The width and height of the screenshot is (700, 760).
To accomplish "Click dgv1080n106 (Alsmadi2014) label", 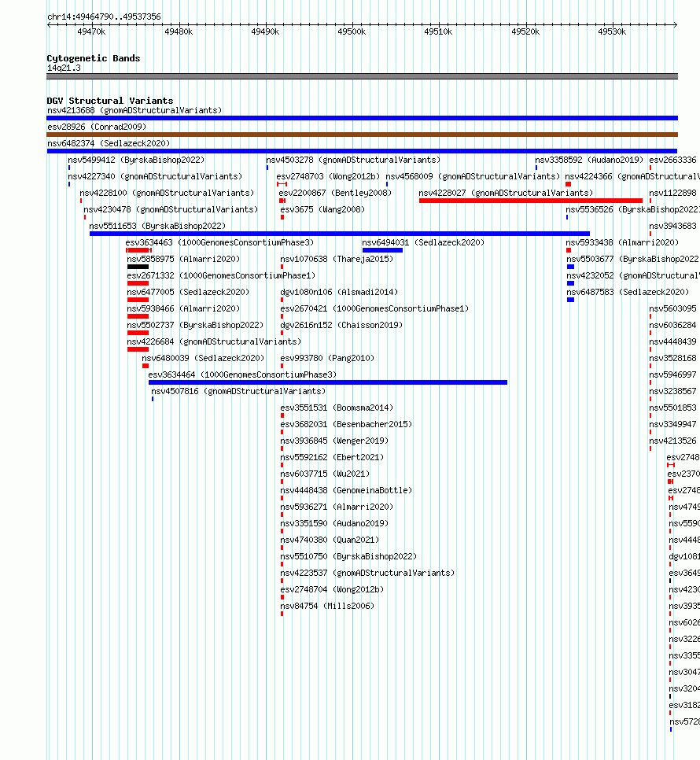I will point(339,292).
